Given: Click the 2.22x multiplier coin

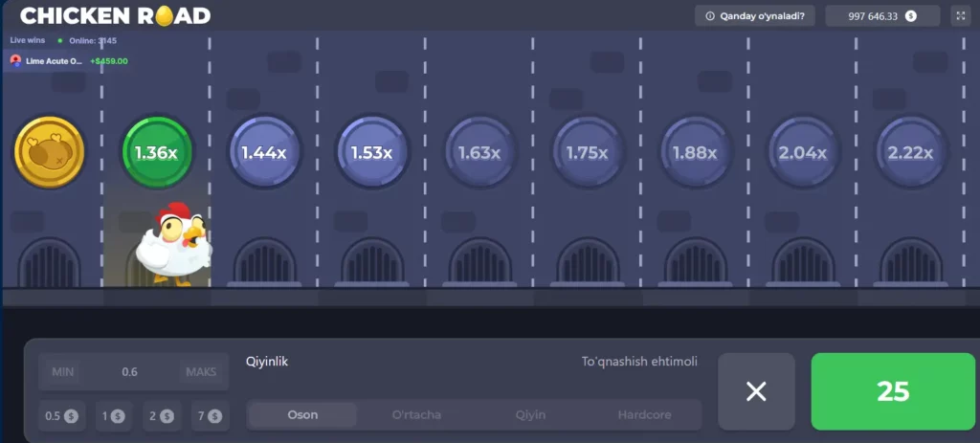Looking at the screenshot, I should coord(912,152).
